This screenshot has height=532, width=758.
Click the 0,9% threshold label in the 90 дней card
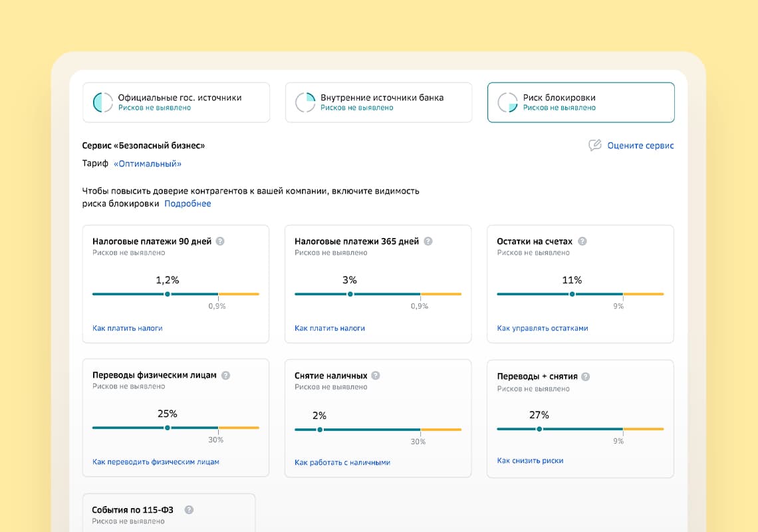pos(217,306)
